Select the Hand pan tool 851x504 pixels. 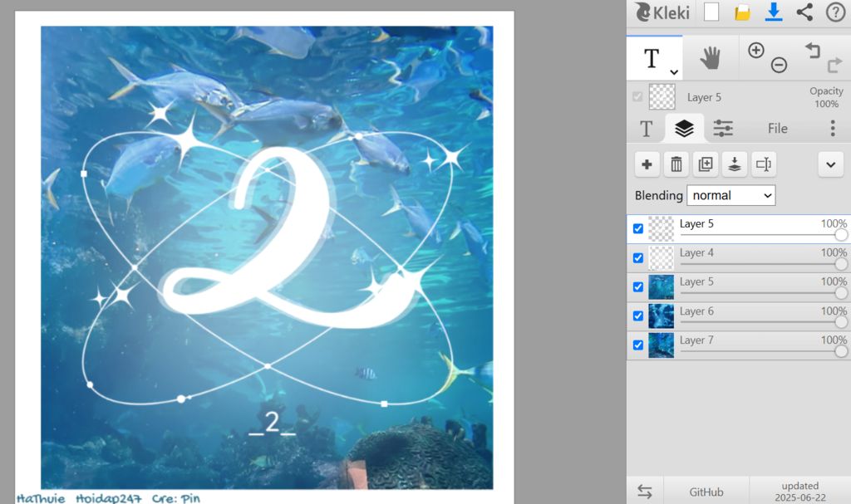(x=710, y=58)
